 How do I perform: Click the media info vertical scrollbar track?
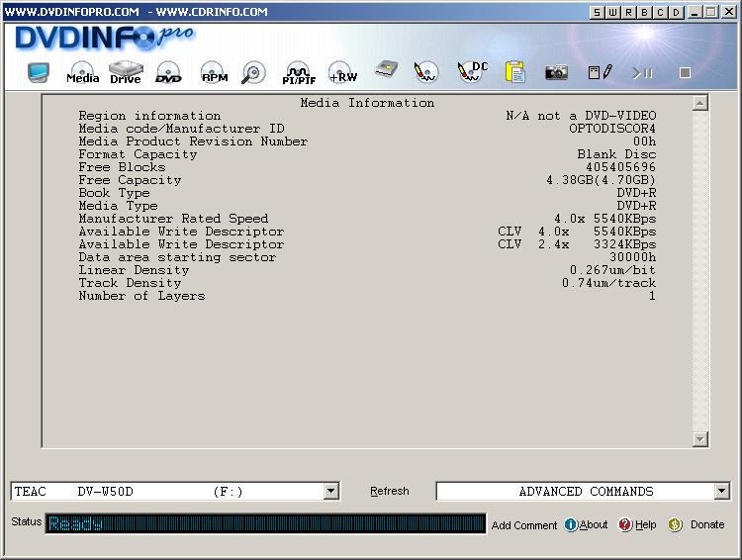point(699,271)
